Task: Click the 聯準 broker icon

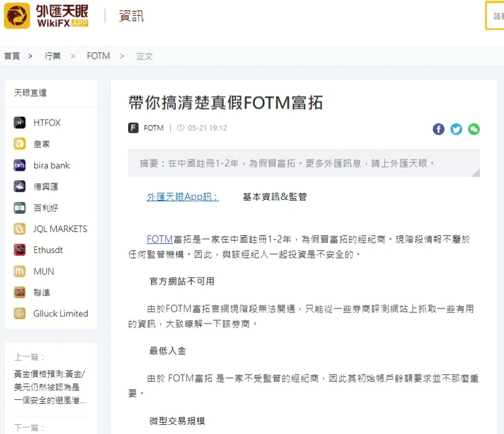Action: (20, 293)
